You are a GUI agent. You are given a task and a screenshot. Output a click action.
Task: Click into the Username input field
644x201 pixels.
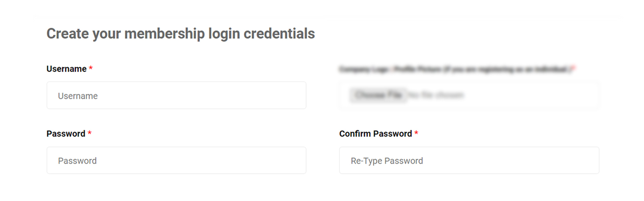[x=176, y=95]
